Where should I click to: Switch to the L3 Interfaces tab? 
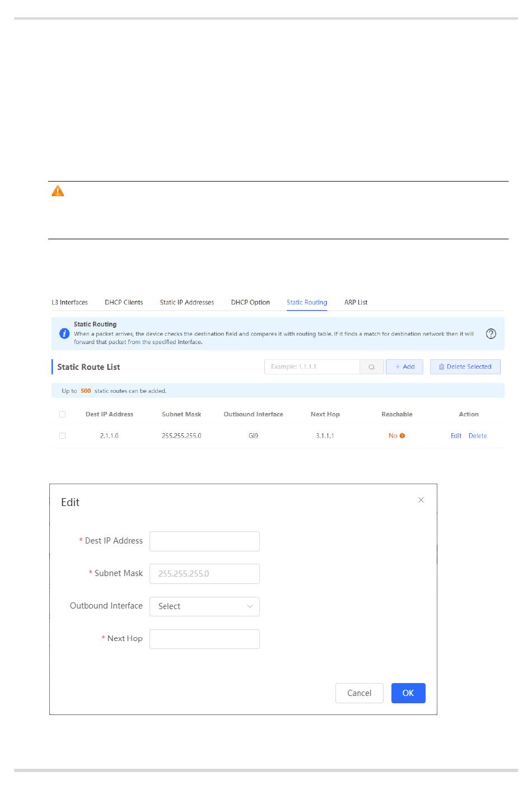point(69,303)
